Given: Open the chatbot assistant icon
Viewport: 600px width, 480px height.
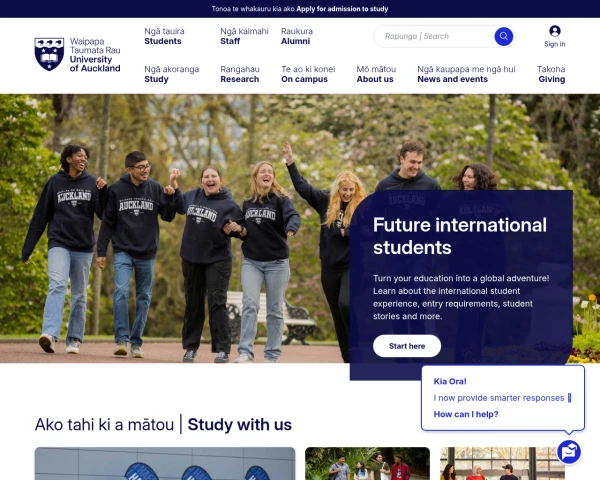Looking at the screenshot, I should [x=569, y=452].
